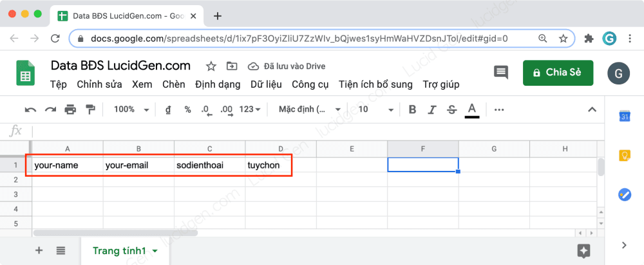The height and width of the screenshot is (265, 644).
Task: Click the Explore button at bottom right
Action: [584, 251]
